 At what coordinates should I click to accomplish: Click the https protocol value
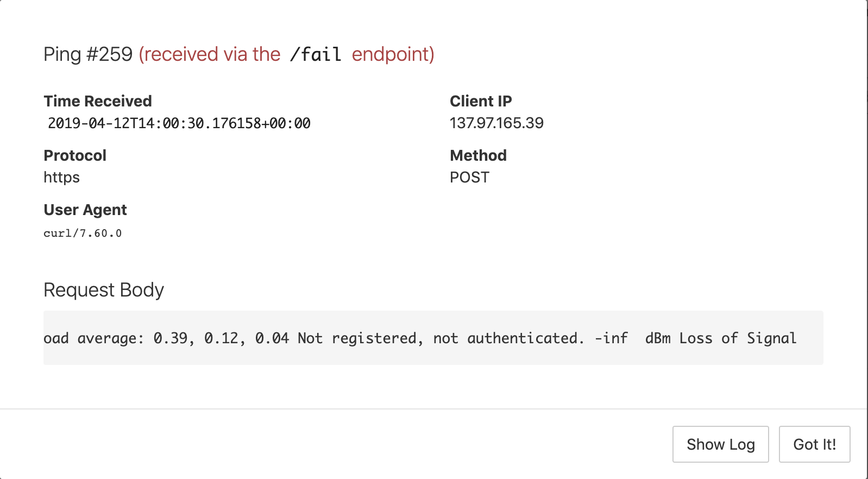point(62,178)
